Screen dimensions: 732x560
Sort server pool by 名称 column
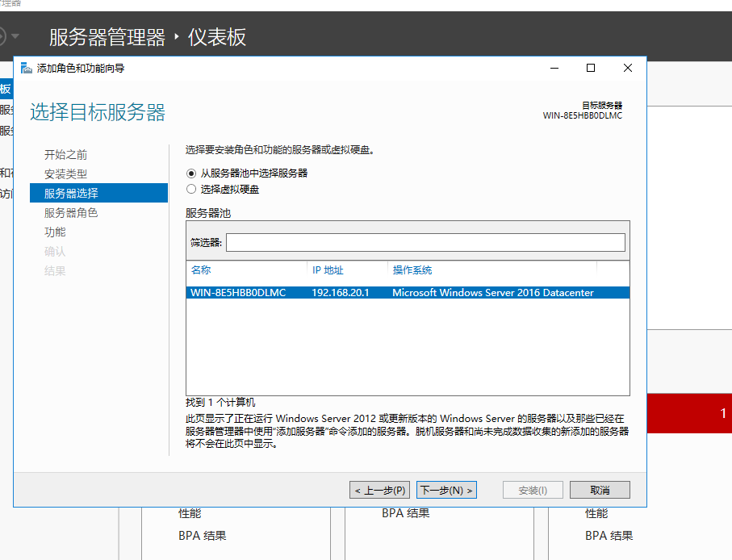point(201,270)
